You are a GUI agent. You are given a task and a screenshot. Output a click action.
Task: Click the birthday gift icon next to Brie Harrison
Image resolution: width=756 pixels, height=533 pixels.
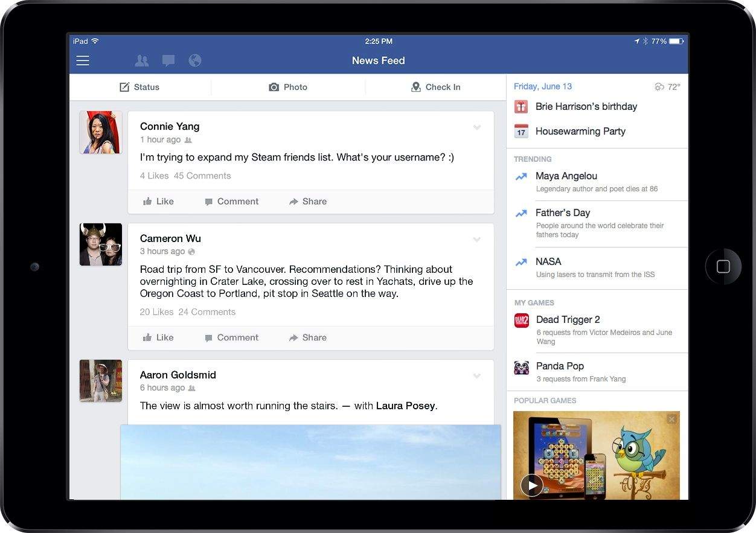pos(521,106)
